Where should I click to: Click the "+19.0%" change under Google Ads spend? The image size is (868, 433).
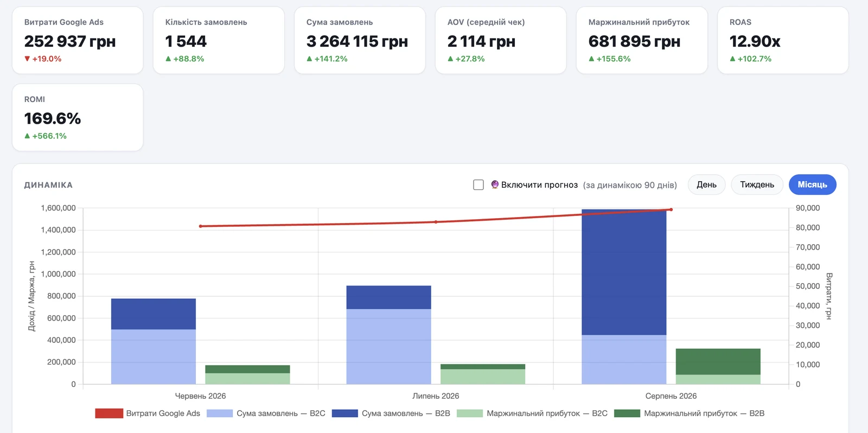pos(47,59)
